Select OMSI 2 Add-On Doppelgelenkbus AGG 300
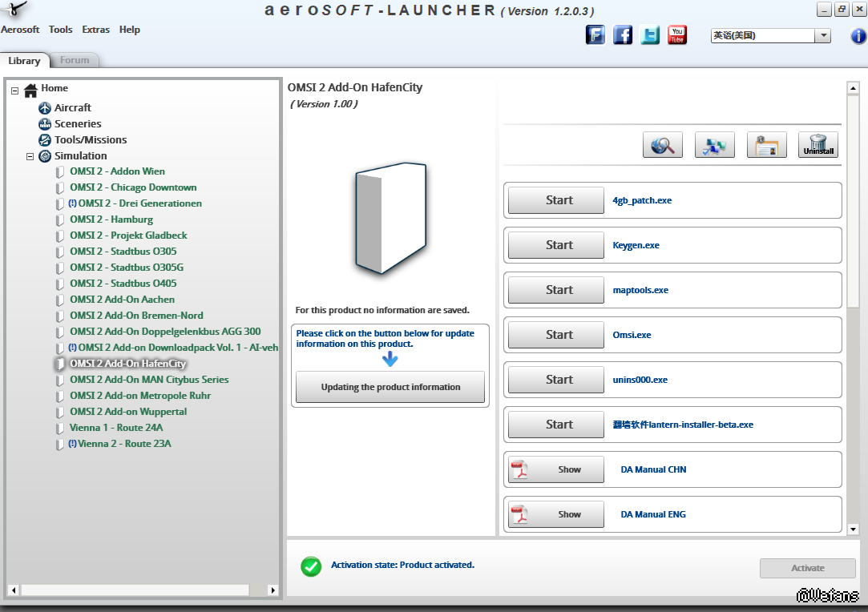Image resolution: width=868 pixels, height=612 pixels. pos(166,332)
